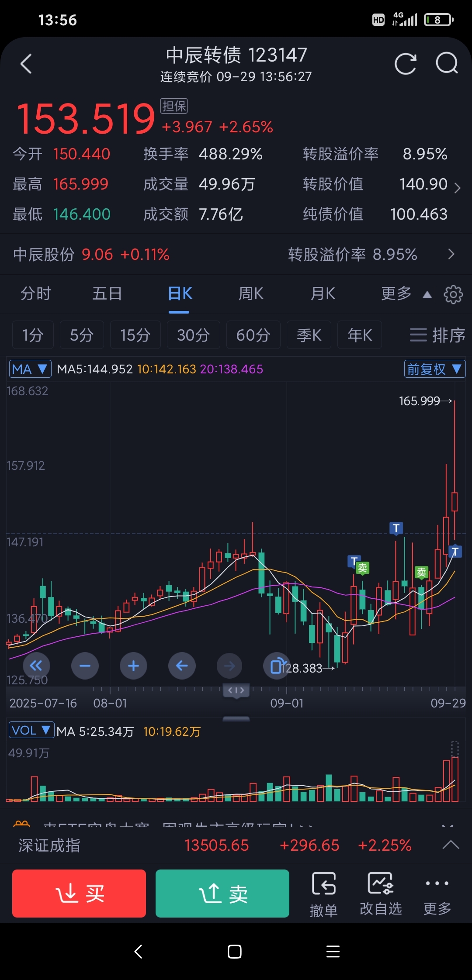Open chart settings gear icon
Image resolution: width=472 pixels, height=980 pixels.
[x=453, y=294]
